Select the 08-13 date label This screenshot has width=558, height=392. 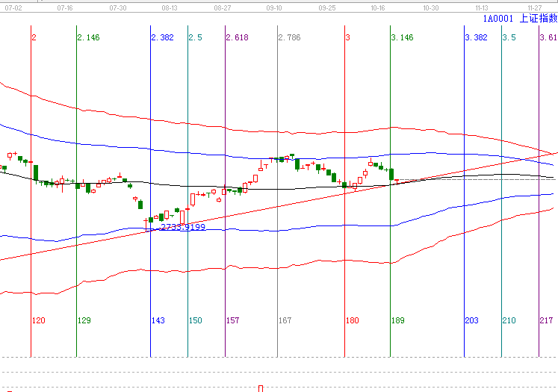point(170,7)
